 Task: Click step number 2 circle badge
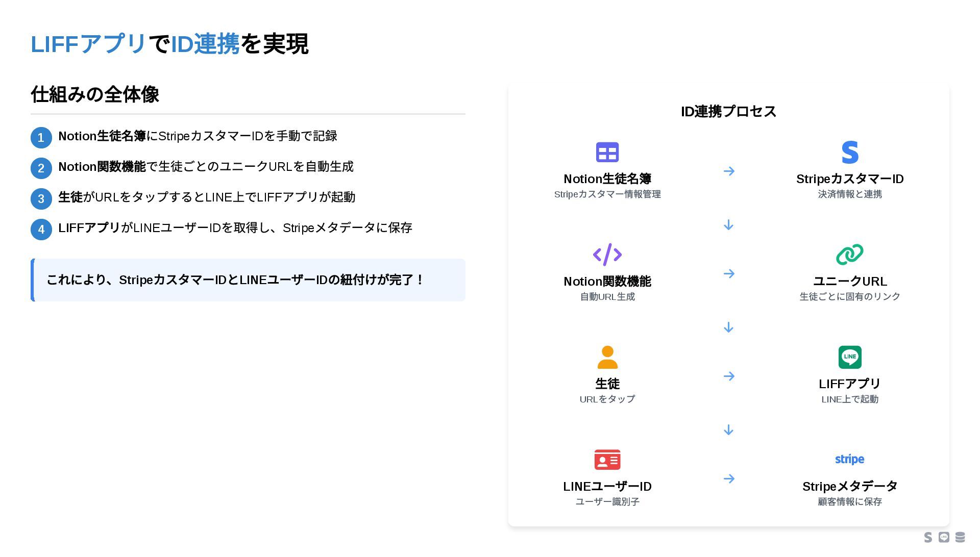(41, 168)
